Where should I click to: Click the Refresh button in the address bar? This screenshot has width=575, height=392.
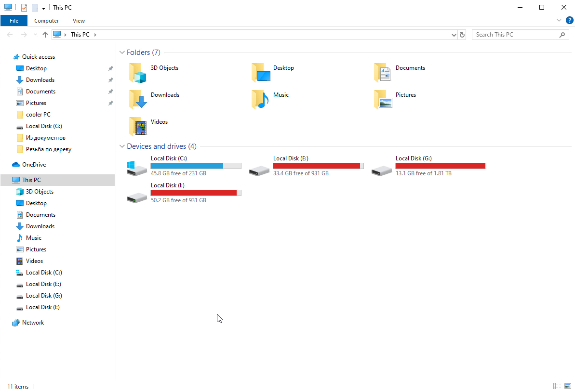point(462,35)
